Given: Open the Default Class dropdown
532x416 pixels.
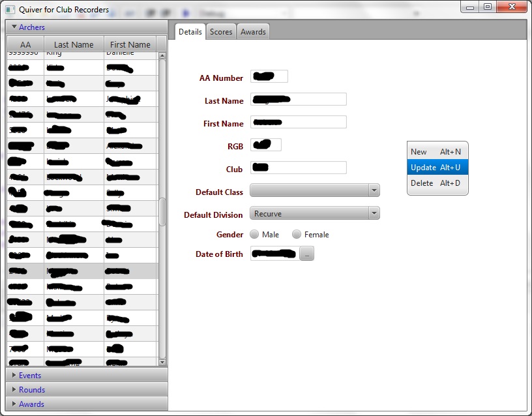Looking at the screenshot, I should [314, 190].
